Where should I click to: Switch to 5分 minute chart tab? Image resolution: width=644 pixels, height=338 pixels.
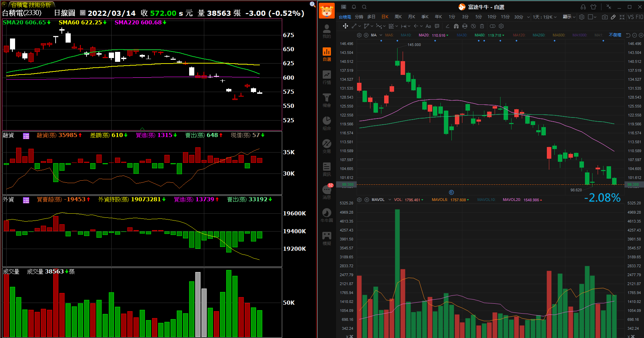point(479,17)
